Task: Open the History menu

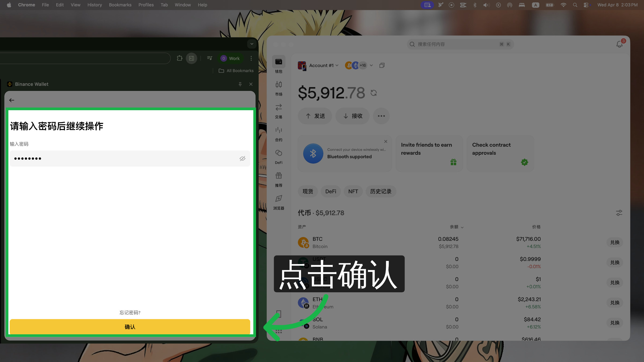Action: click(x=94, y=5)
